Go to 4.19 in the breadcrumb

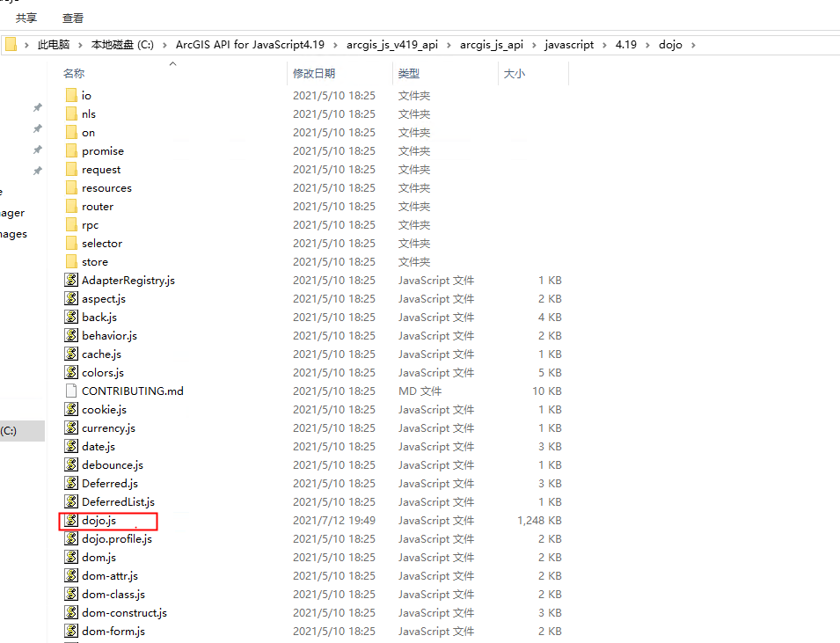626,45
